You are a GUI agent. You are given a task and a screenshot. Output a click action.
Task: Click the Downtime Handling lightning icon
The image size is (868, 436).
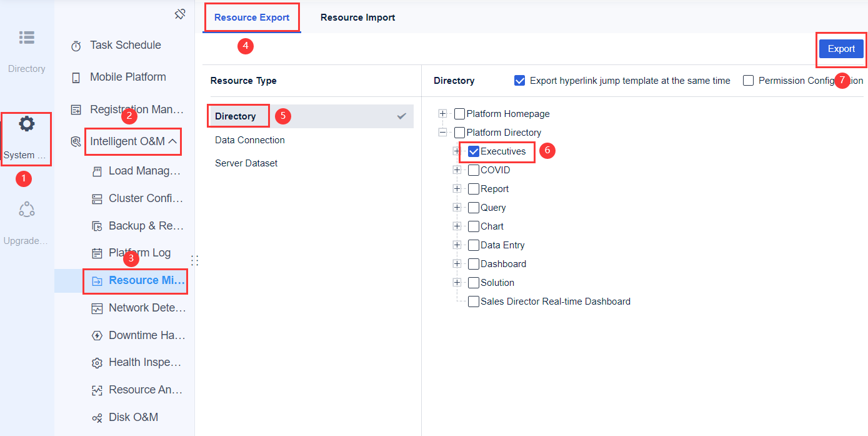point(97,335)
